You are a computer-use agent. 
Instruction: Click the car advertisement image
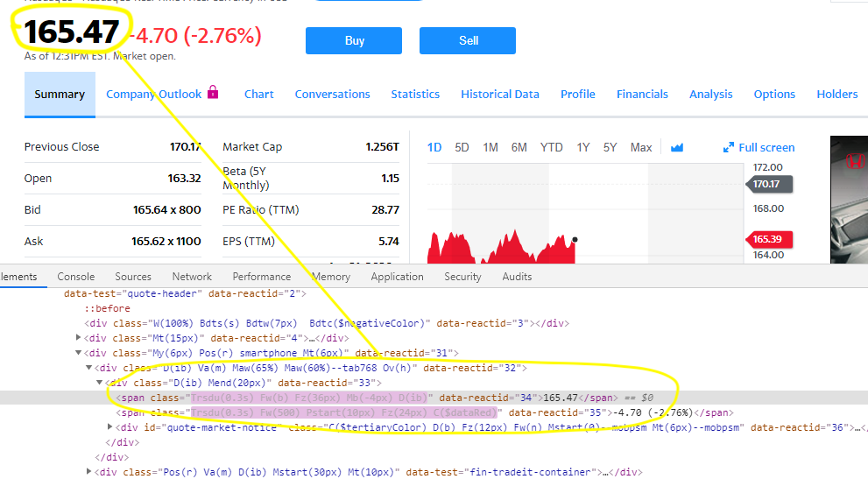coord(848,200)
